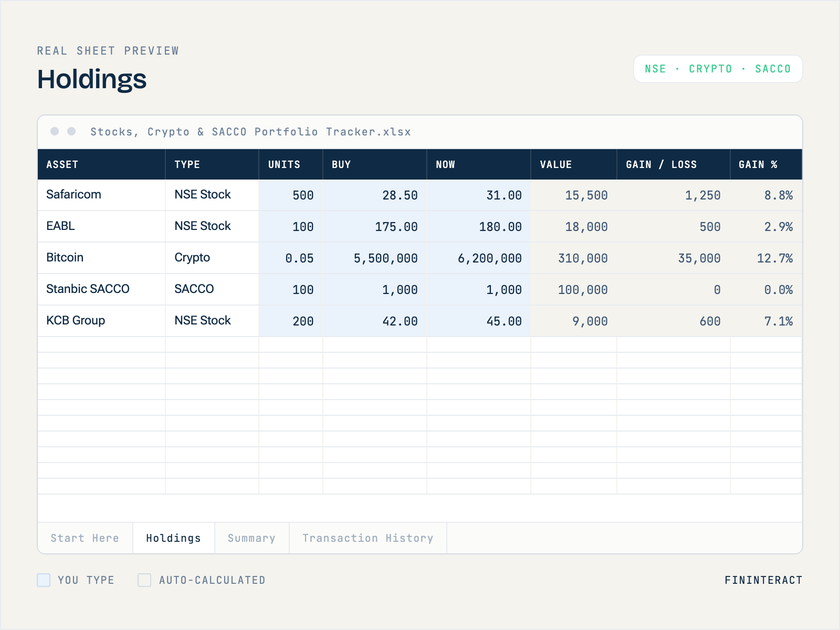This screenshot has height=630, width=840.
Task: Click the AUTO-CALCULATED legend swatch
Action: coord(144,580)
